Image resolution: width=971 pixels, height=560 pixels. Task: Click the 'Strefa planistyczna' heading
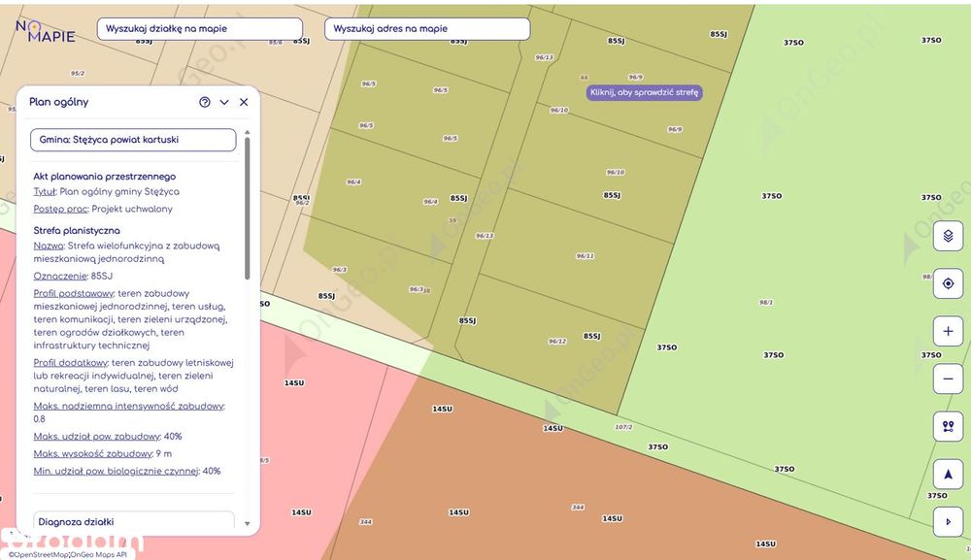click(77, 231)
